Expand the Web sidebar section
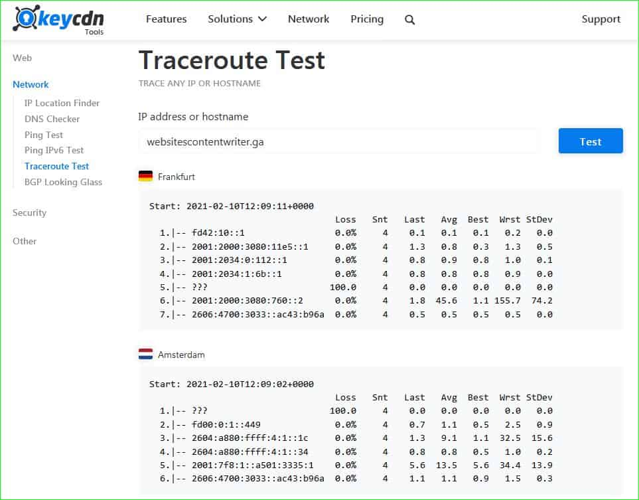Viewport: 639px width, 500px height. (x=22, y=58)
